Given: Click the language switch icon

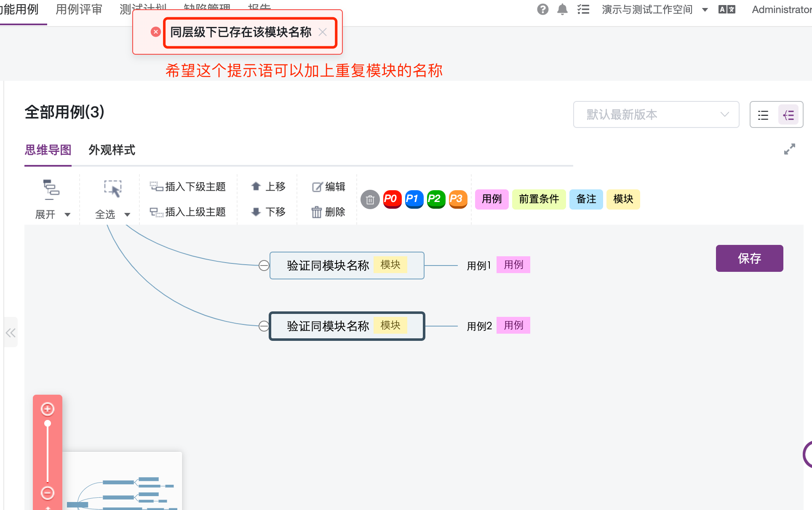Looking at the screenshot, I should (x=727, y=9).
